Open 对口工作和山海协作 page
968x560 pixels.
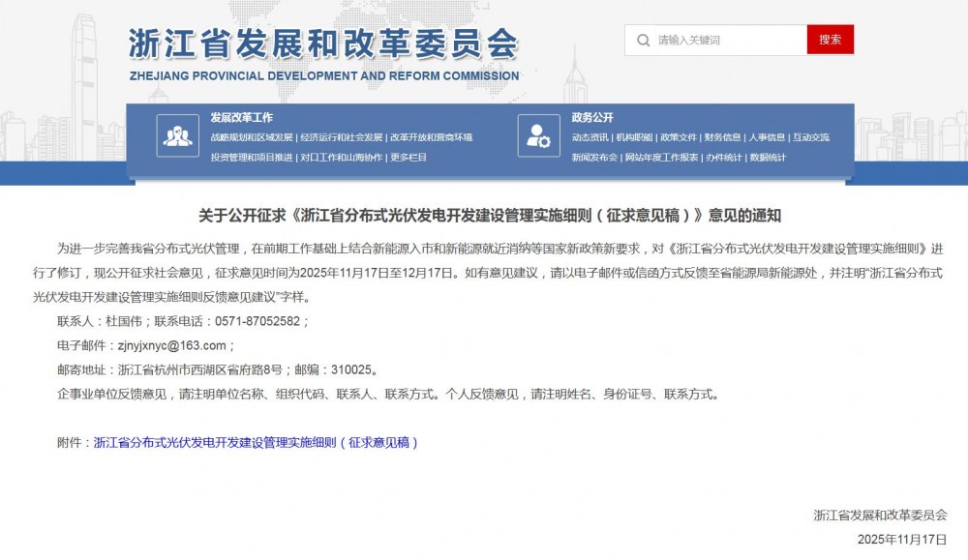pyautogui.click(x=341, y=157)
